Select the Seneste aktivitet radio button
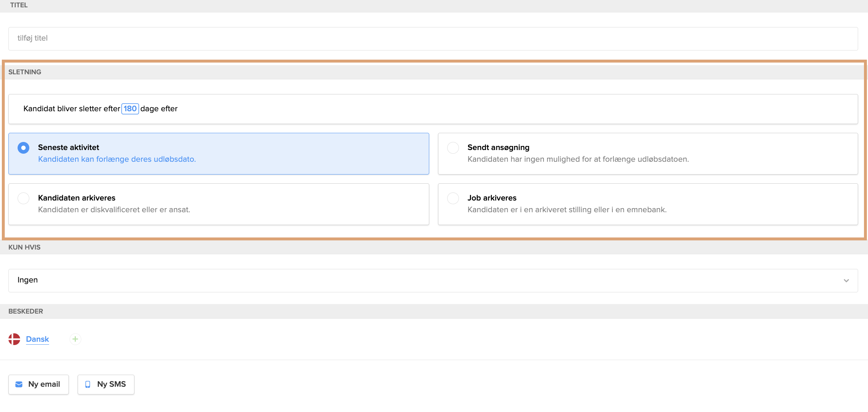The width and height of the screenshot is (868, 412). coord(23,148)
